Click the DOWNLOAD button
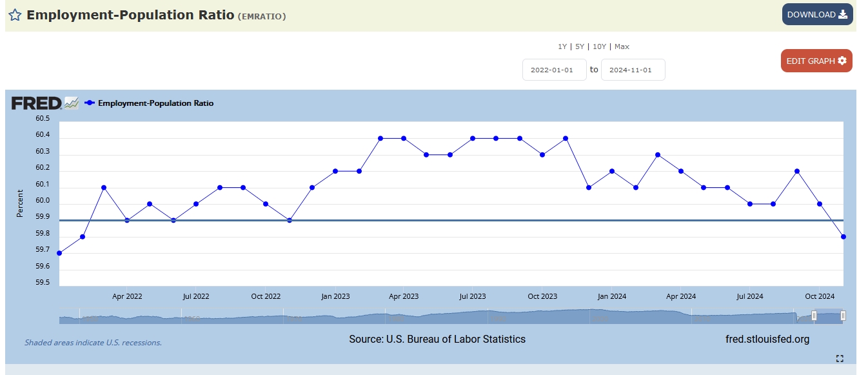Image resolution: width=868 pixels, height=375 pixels. (817, 14)
